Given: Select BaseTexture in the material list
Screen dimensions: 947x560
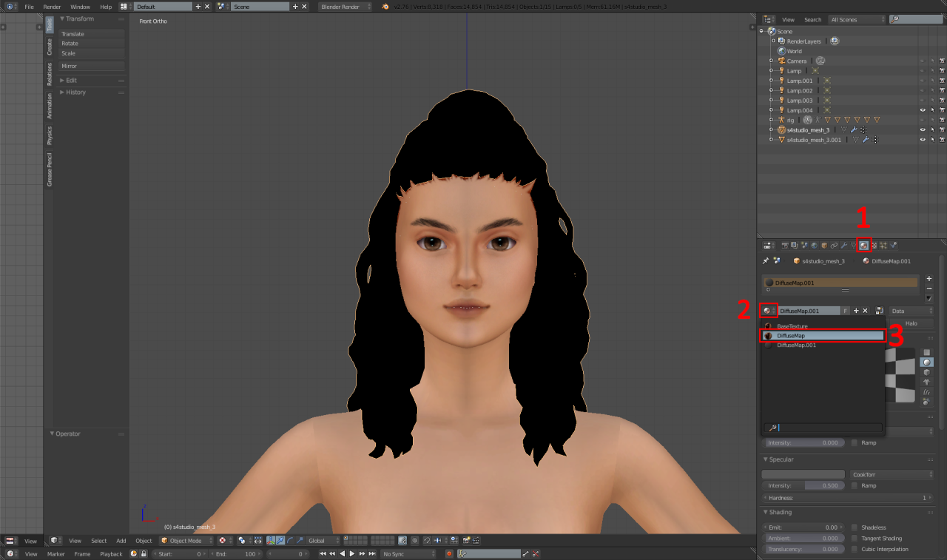Looking at the screenshot, I should tap(823, 326).
